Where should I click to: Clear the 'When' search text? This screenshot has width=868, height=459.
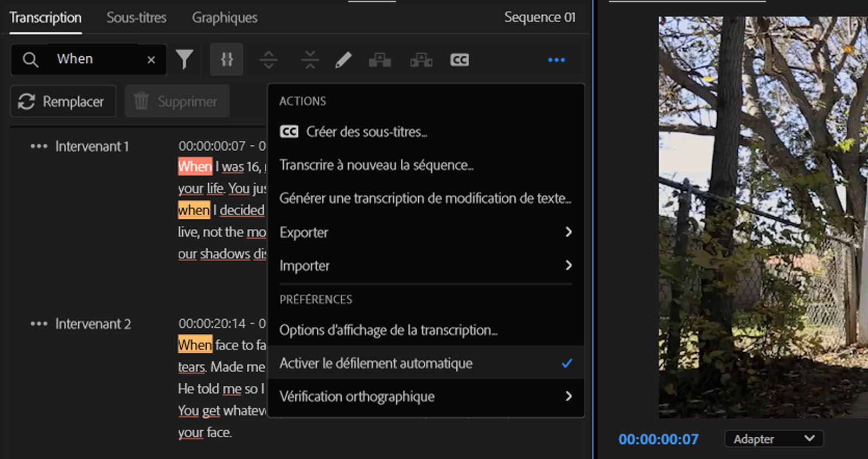pyautogui.click(x=151, y=60)
